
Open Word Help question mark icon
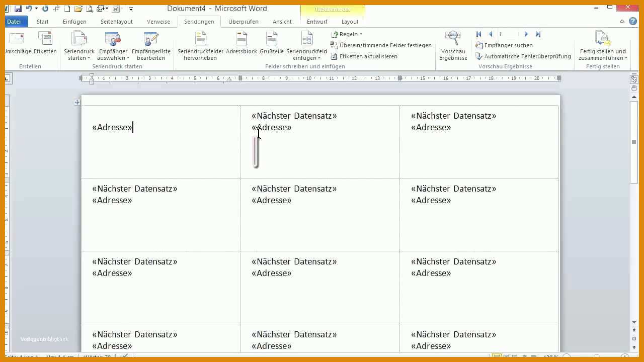coord(633,22)
